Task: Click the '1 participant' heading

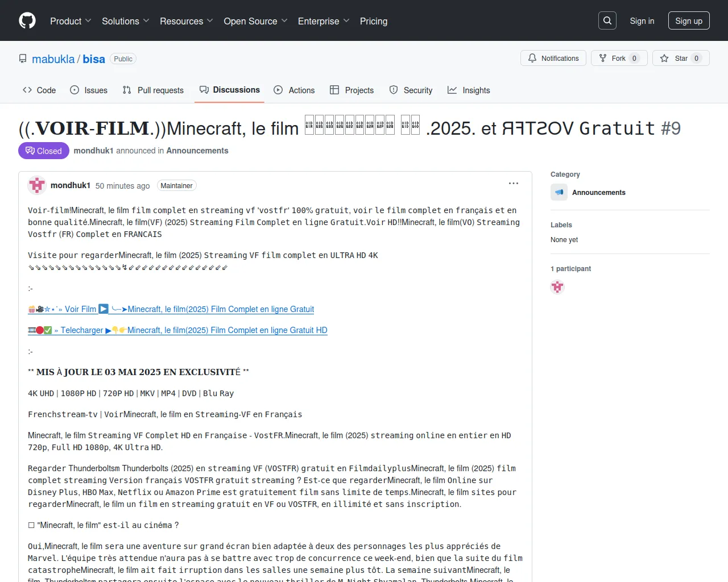Action: 570,269
